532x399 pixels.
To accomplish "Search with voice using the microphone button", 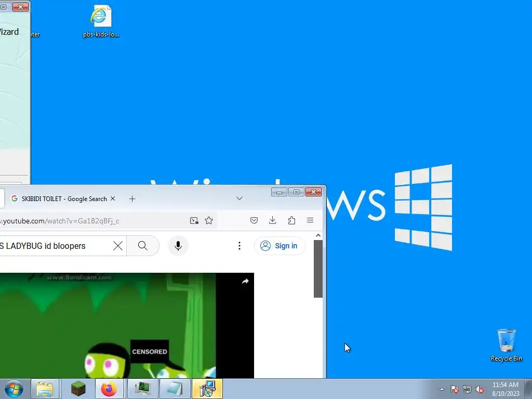I will (178, 246).
